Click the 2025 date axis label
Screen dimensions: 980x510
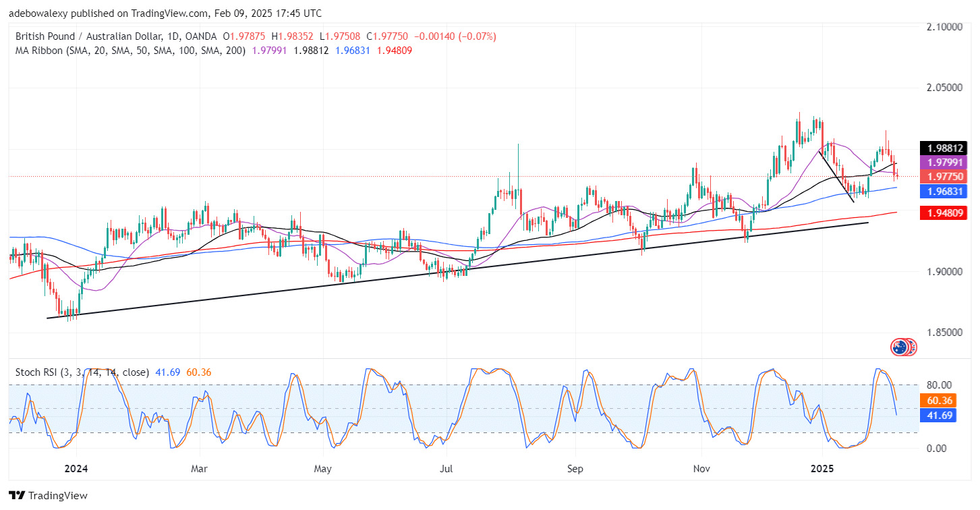824,468
